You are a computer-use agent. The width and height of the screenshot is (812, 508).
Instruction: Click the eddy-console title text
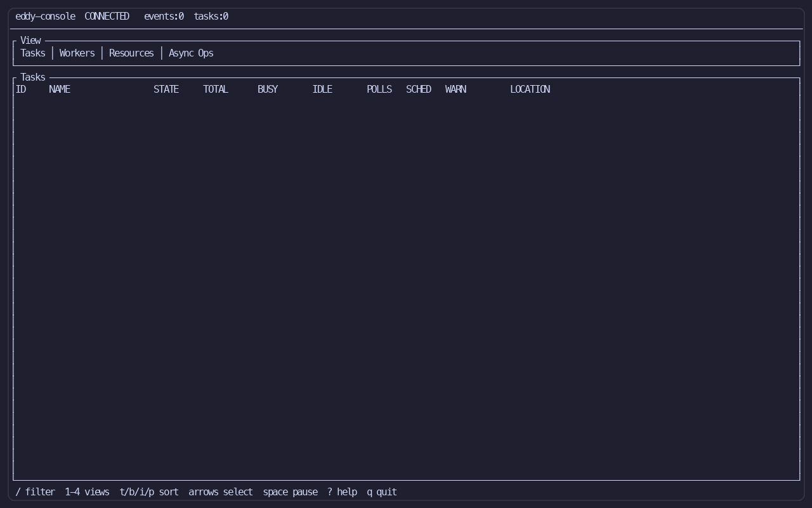[x=45, y=17]
